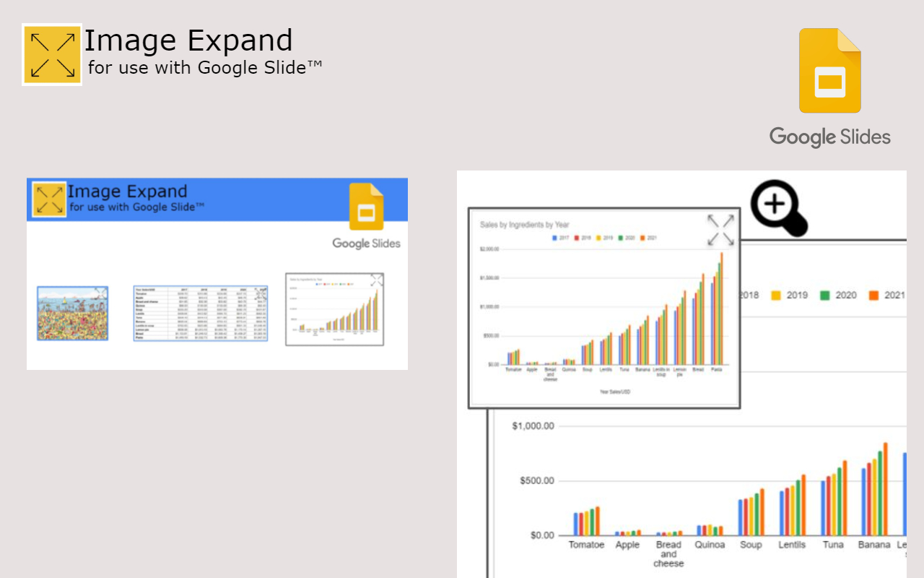Click '$500.00' axis label in enlarged chart

click(537, 481)
